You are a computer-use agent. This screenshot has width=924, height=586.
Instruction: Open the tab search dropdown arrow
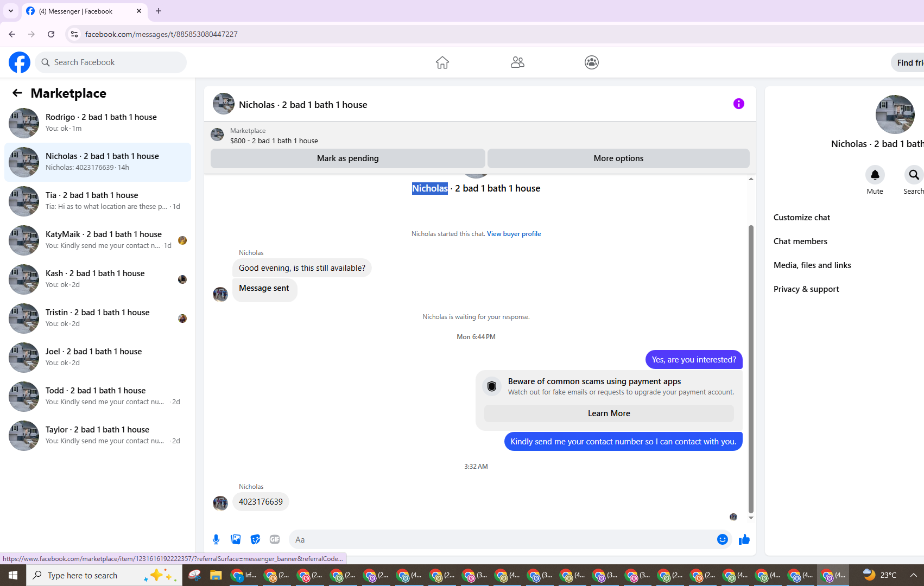coord(11,11)
